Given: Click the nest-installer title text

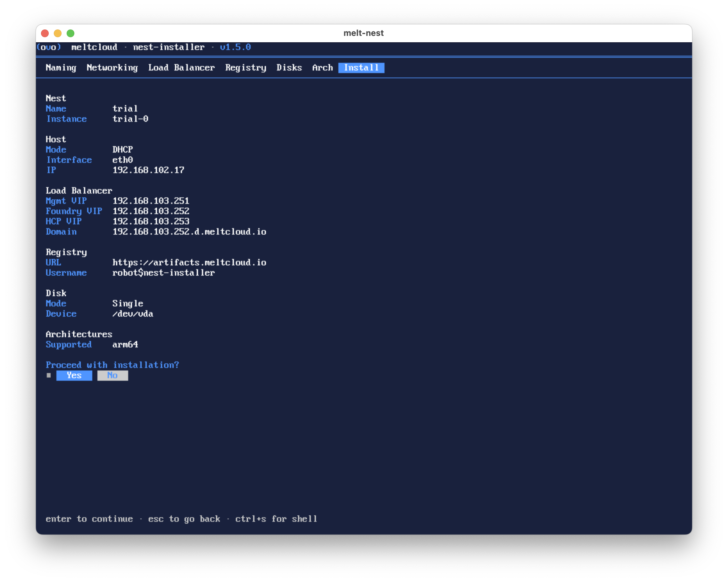Looking at the screenshot, I should click(x=169, y=47).
